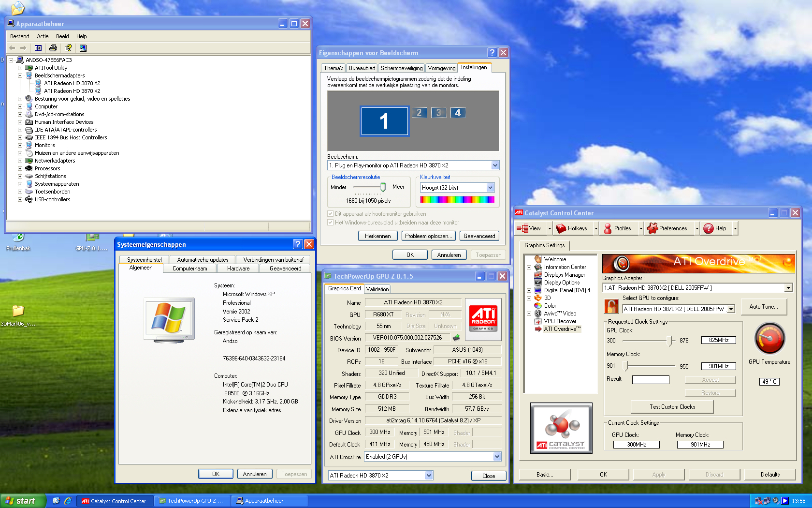The height and width of the screenshot is (508, 812).
Task: Click the scan hardware icon in Apparaatbeheer toolbar
Action: tap(83, 48)
